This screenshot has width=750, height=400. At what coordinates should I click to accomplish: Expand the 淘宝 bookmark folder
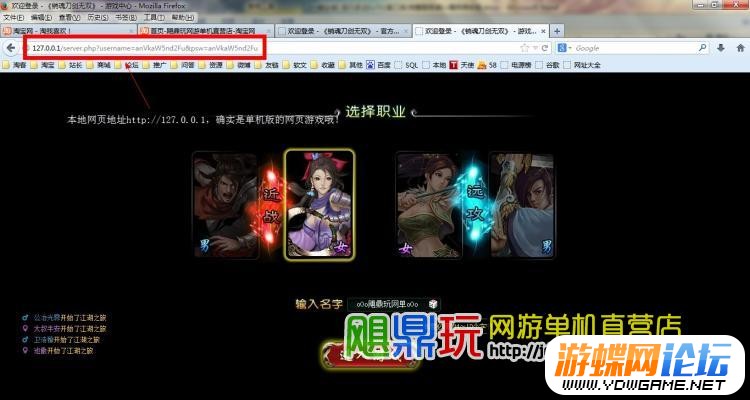pos(42,65)
